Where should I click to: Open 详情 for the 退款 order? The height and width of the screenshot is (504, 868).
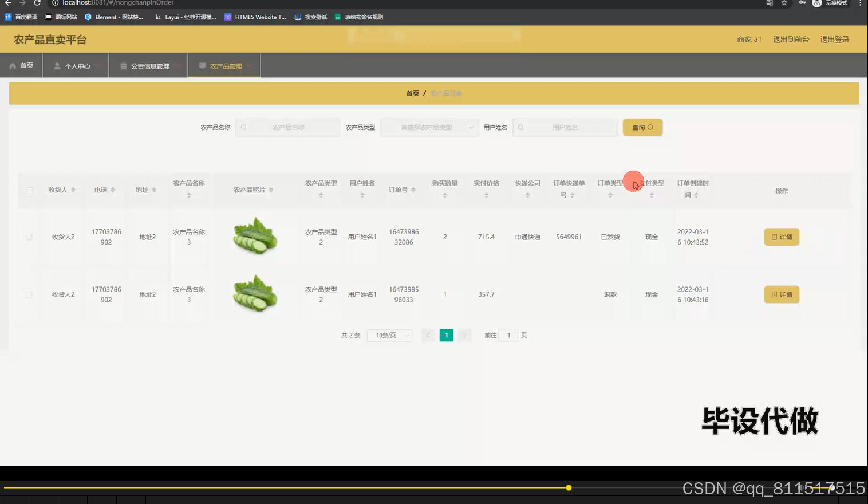pos(782,294)
